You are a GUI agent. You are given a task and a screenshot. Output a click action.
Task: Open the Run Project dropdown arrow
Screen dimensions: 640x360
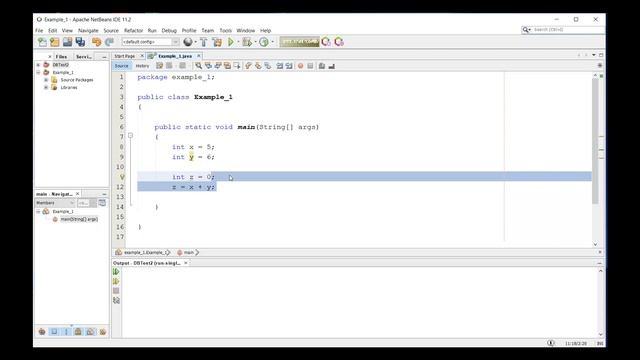pos(238,42)
